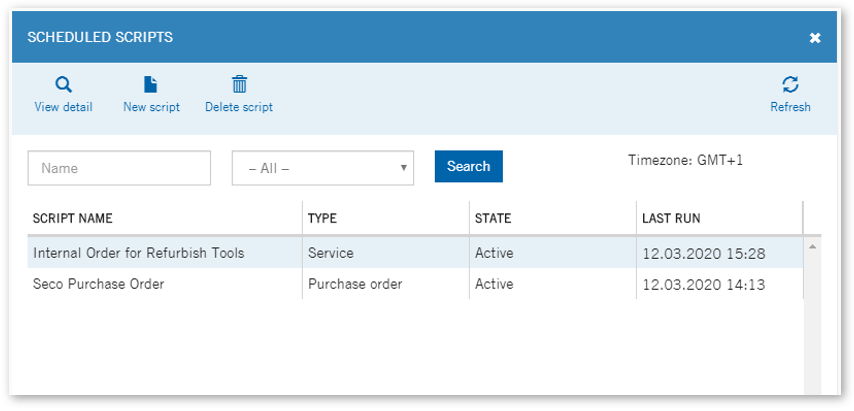Click the New script label

(x=151, y=107)
